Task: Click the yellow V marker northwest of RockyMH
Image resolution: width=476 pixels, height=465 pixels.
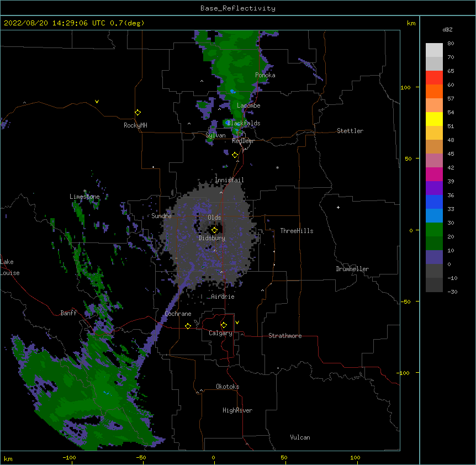Action: pos(97,102)
